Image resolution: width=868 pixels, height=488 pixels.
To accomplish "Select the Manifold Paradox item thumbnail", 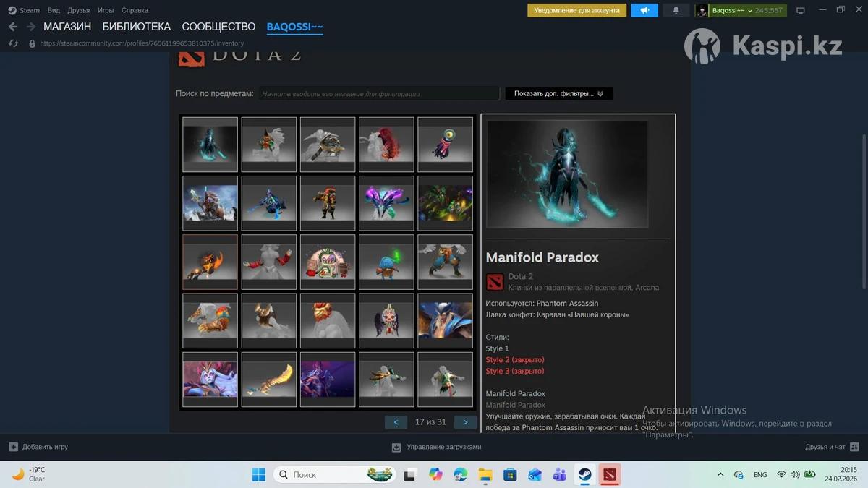I will tap(210, 144).
